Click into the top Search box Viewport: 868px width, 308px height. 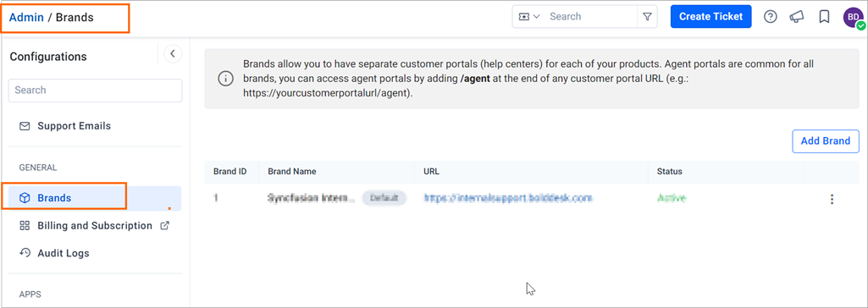point(589,17)
